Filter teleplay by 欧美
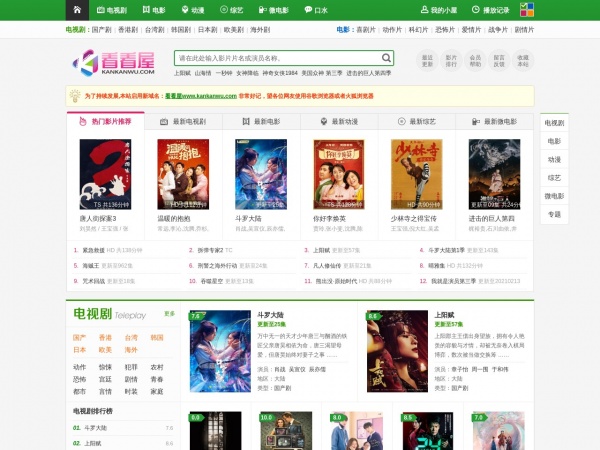600x450 pixels. pos(105,350)
